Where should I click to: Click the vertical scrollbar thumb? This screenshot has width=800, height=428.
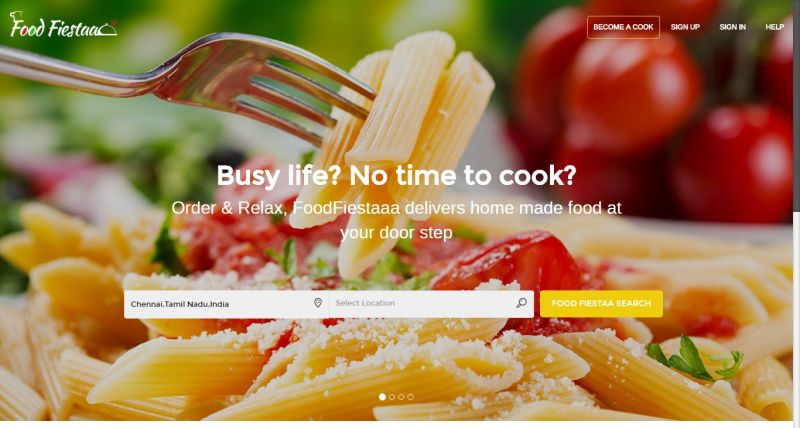(x=796, y=106)
